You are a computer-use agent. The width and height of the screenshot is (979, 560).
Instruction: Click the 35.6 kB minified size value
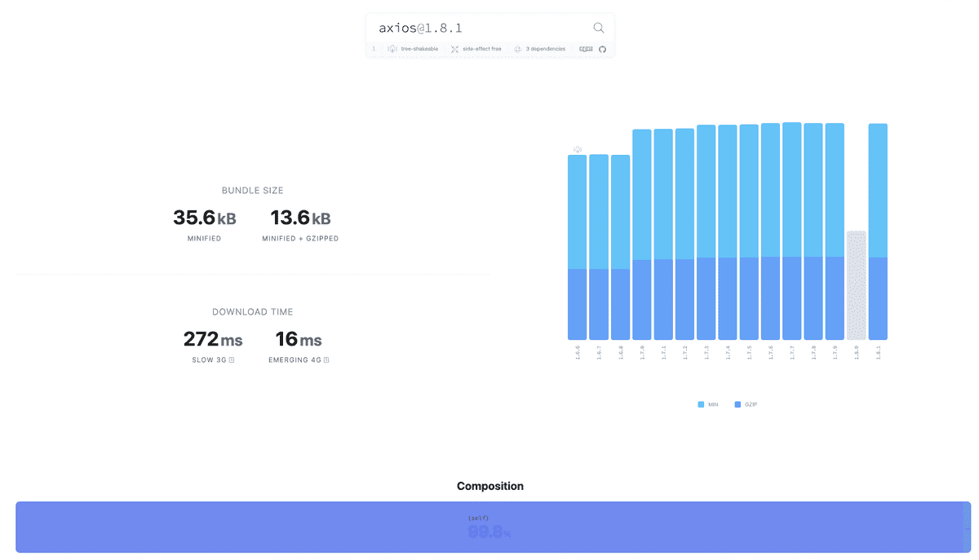[204, 218]
